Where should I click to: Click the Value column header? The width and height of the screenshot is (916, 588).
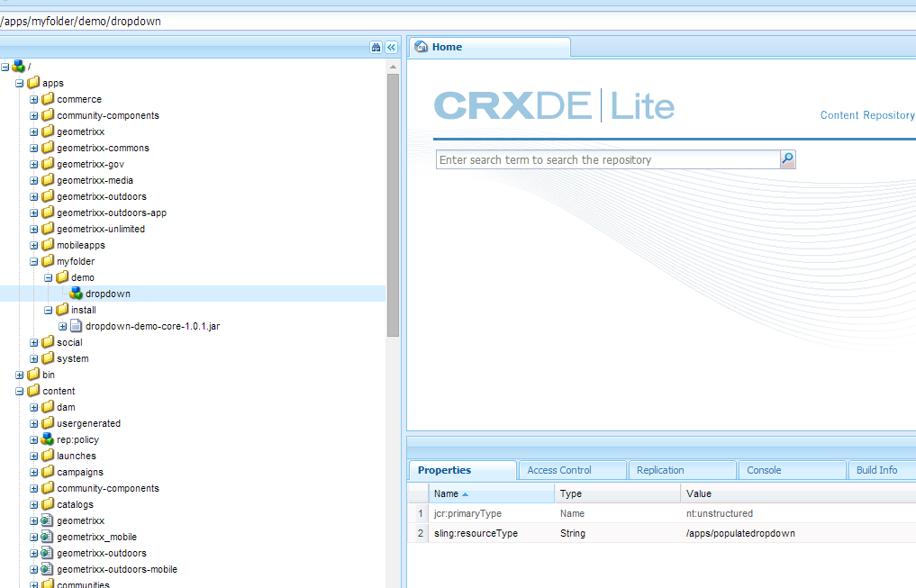click(798, 494)
